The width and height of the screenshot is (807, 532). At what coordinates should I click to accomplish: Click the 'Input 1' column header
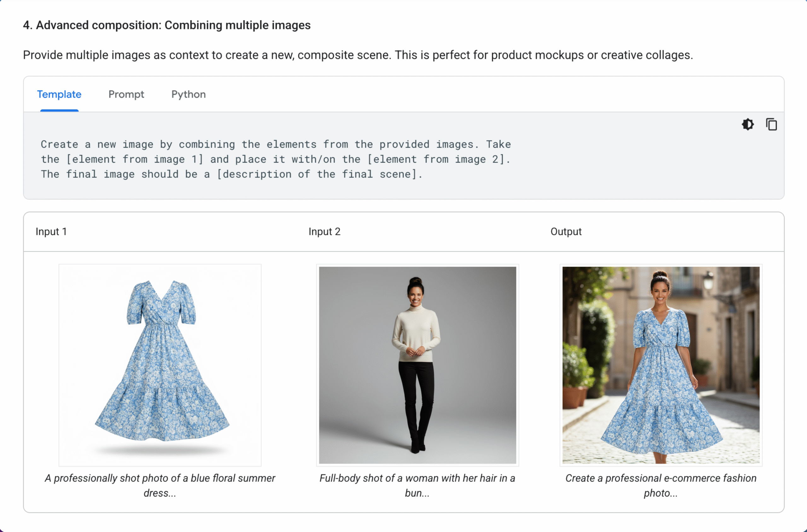[51, 232]
